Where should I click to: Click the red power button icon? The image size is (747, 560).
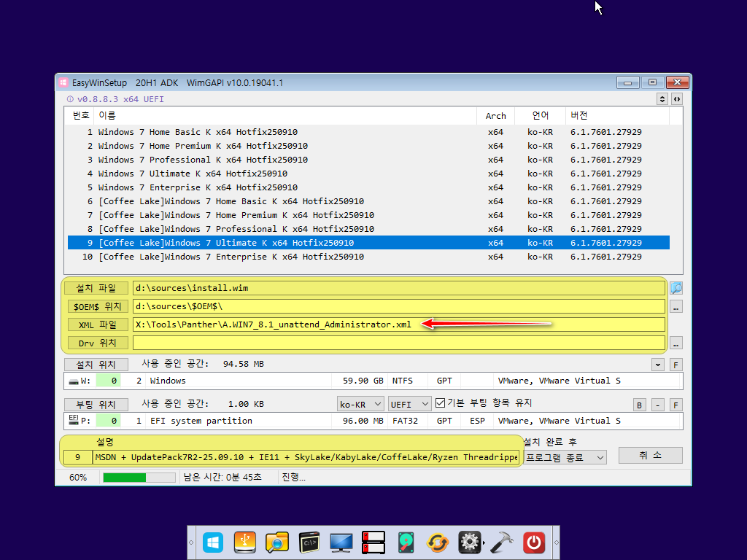[x=534, y=542]
